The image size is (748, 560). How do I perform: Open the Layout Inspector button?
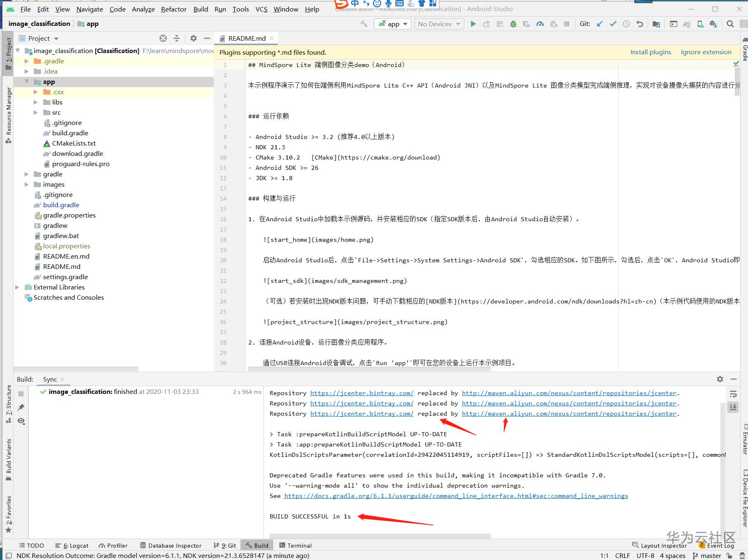click(x=659, y=545)
